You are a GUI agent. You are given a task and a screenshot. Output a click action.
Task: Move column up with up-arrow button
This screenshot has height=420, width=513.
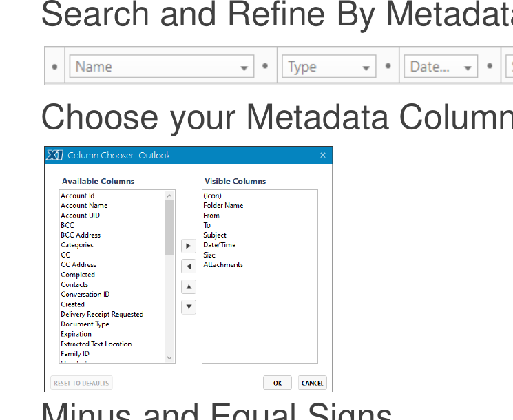(x=189, y=287)
